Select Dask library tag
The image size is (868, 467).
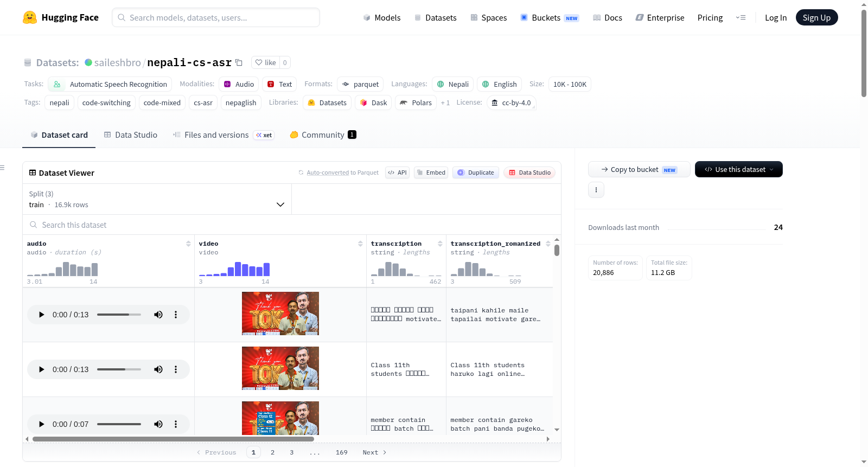point(373,103)
